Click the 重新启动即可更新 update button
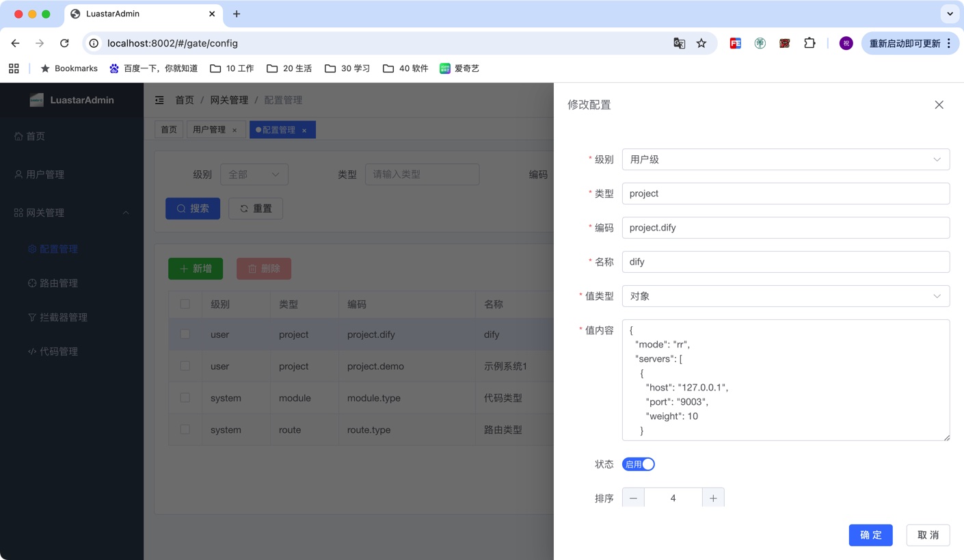The height and width of the screenshot is (560, 964). point(910,43)
